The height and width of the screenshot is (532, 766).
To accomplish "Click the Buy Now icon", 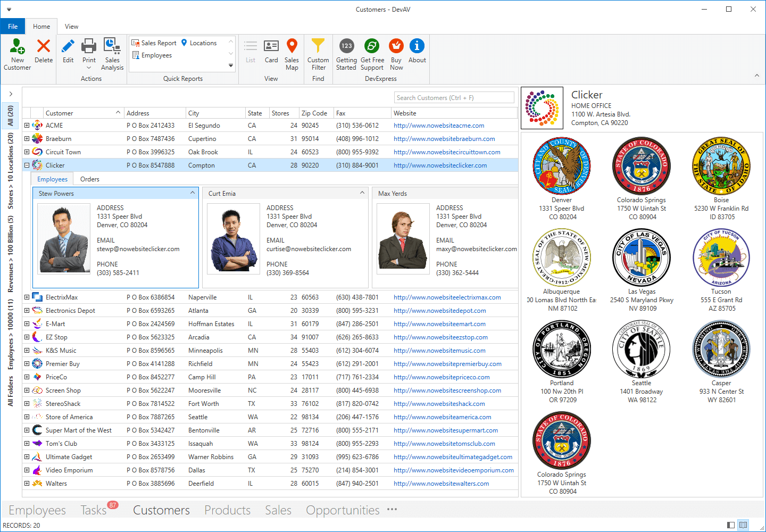I will 396,47.
